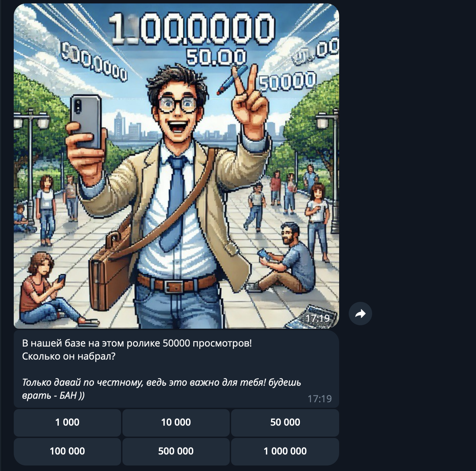Select the "10 000" answer button
The image size is (476, 471).
tap(176, 423)
